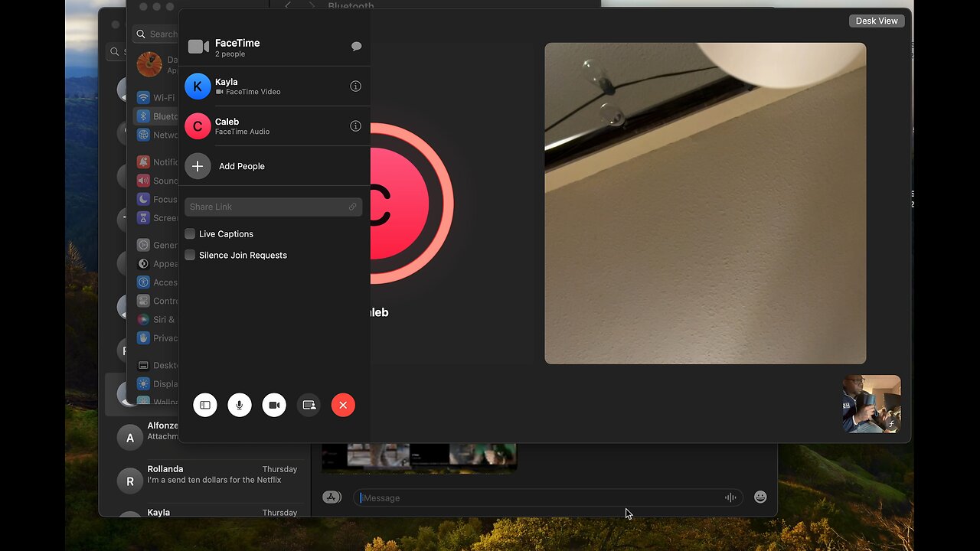This screenshot has width=980, height=551.
Task: Open Privacy settings in sidebar
Action: pos(156,337)
